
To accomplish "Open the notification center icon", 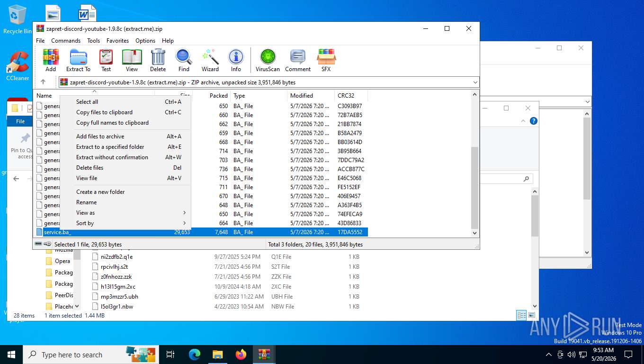I will 628,355.
